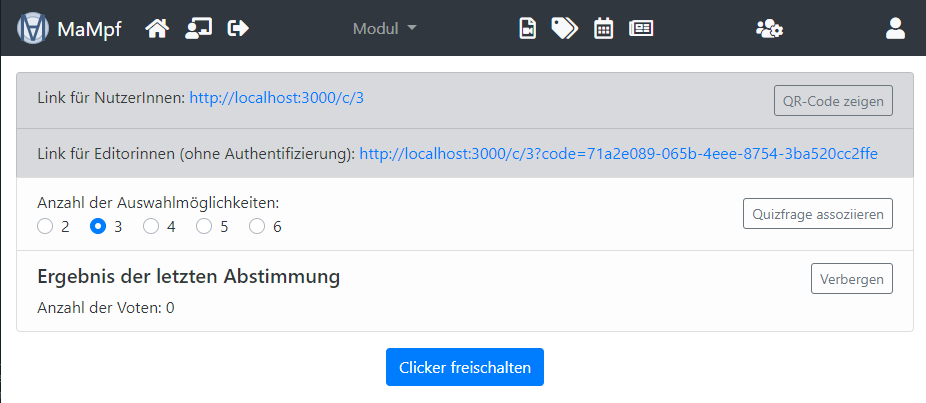Screen dimensions: 926x403
Task: Click Quizfrage assoziieren button
Action: coord(817,214)
